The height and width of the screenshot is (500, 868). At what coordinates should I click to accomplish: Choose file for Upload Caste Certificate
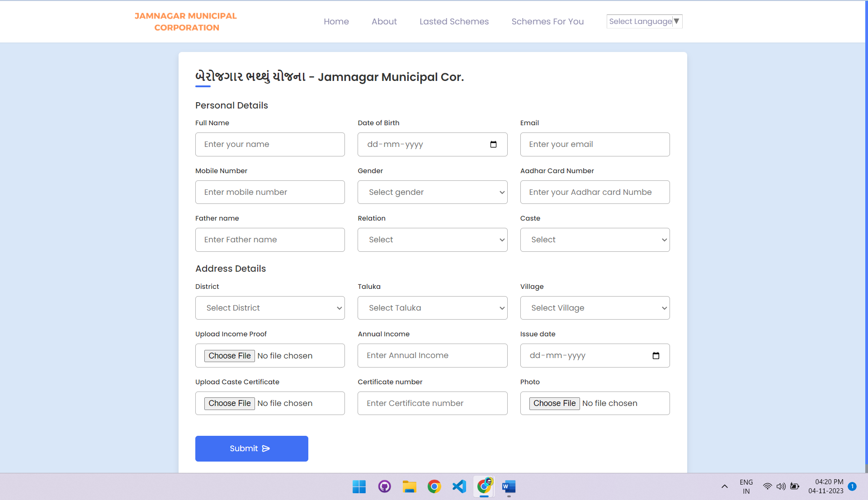click(229, 403)
